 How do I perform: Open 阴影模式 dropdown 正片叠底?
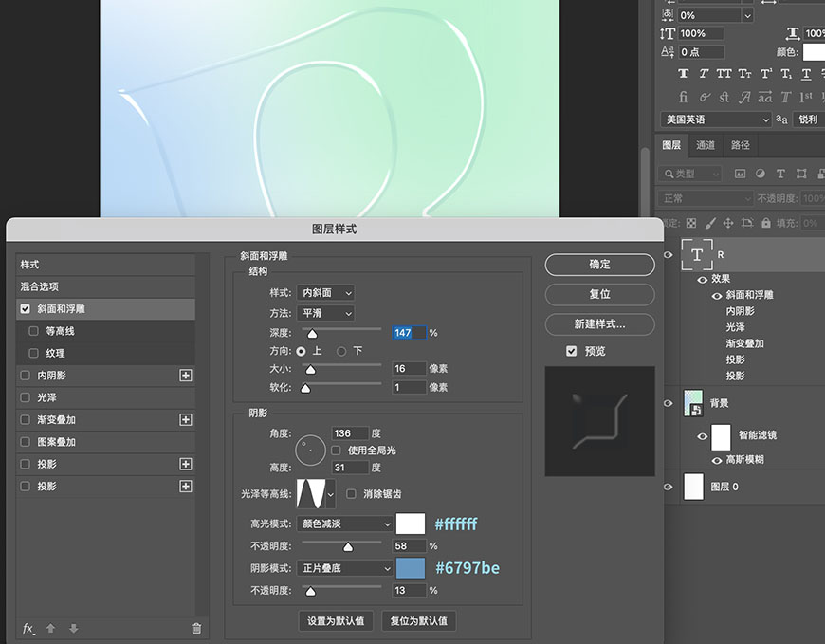point(344,568)
